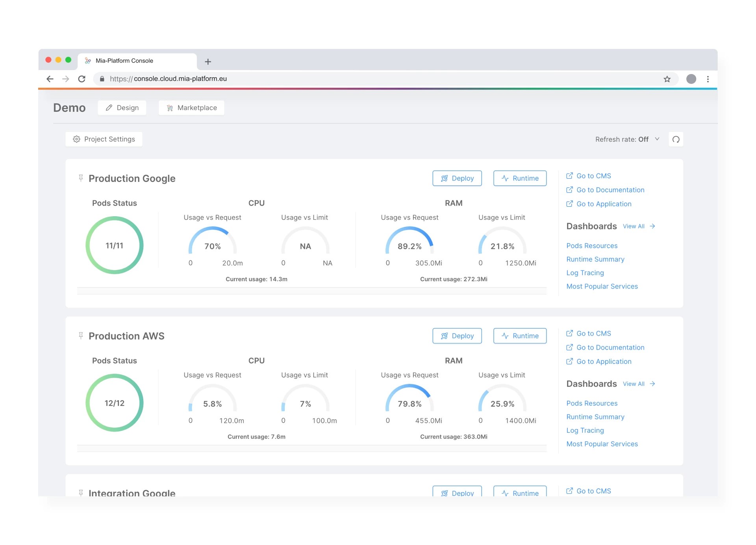Reload the browser page
756x545 pixels.
(82, 79)
